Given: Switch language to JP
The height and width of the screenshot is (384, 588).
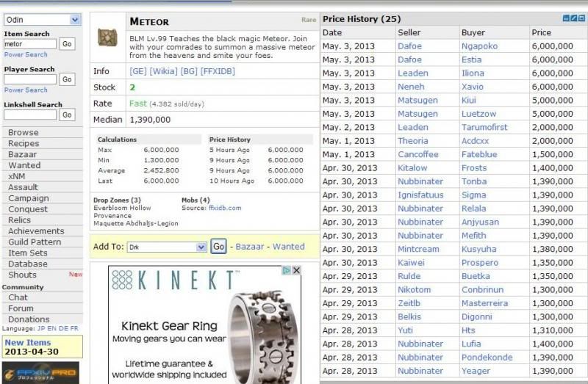Looking at the screenshot, I should (x=40, y=329).
